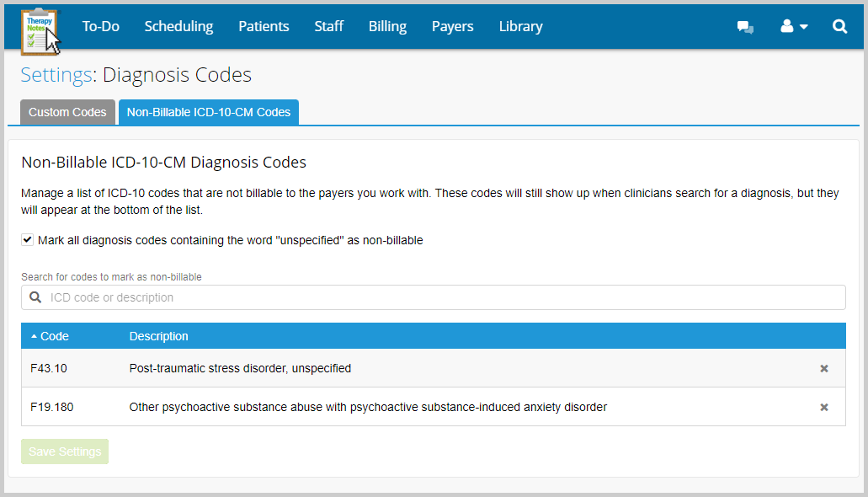Viewport: 868px width, 497px height.
Task: Switch to Custom Codes tab
Action: pos(67,112)
